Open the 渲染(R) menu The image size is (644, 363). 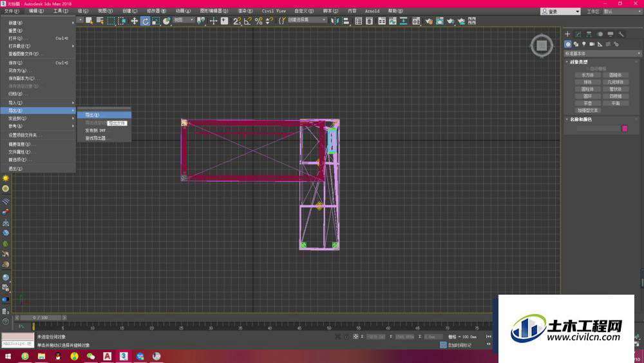[x=245, y=11]
